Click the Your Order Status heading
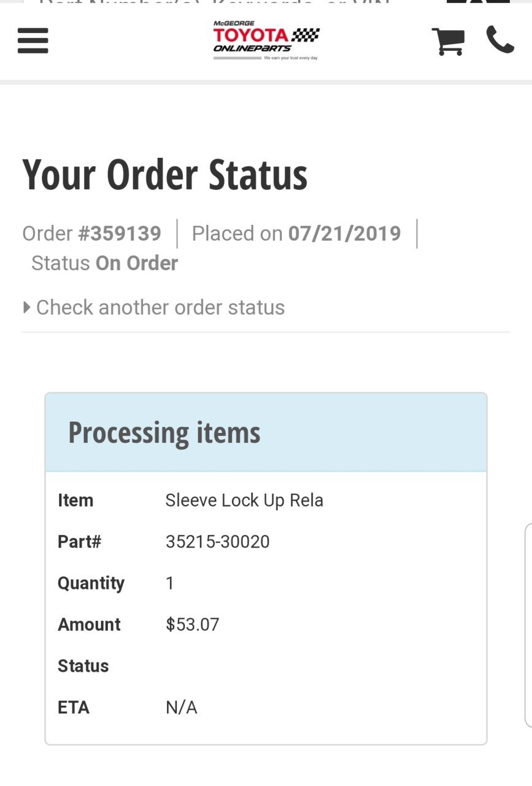The height and width of the screenshot is (786, 532). coord(164,174)
